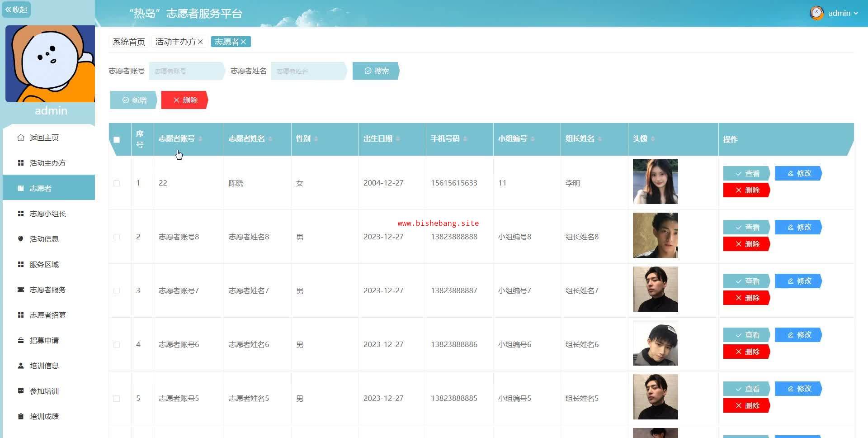868x438 pixels.
Task: Click the chat icon beside 参加培训
Action: 21,390
